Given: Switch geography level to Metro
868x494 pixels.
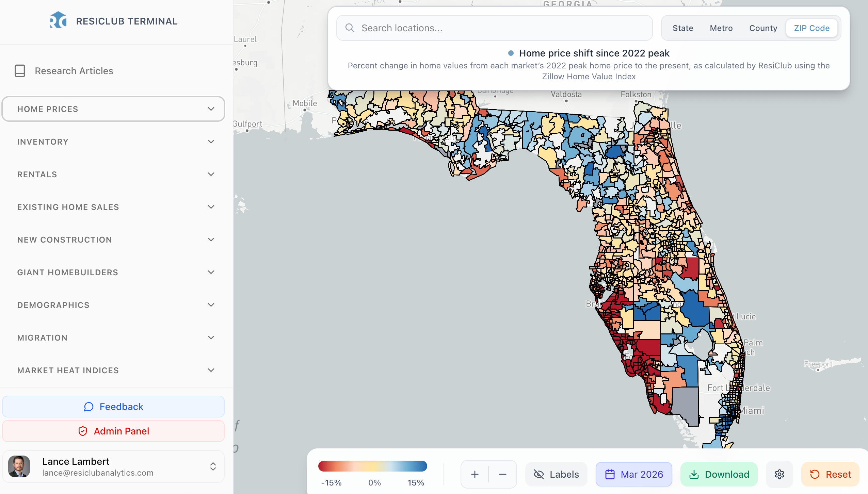Looking at the screenshot, I should pyautogui.click(x=721, y=28).
